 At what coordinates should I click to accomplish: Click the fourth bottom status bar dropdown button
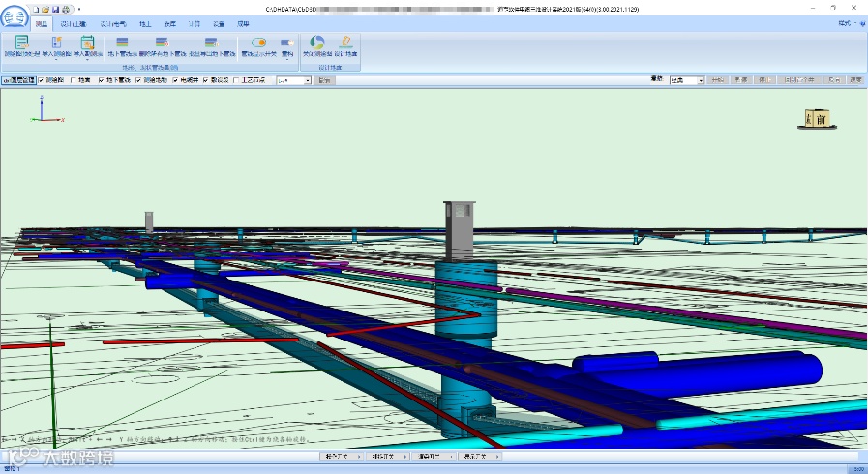(480, 457)
